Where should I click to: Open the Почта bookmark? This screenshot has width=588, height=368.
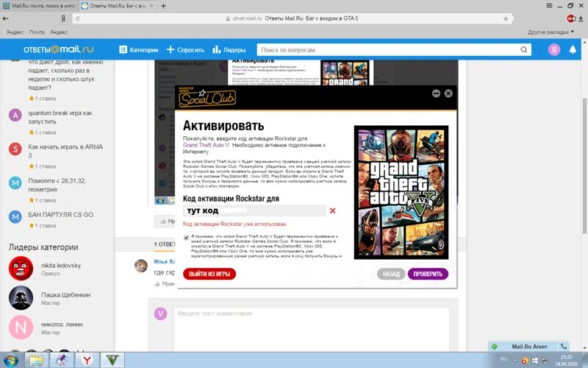[x=37, y=32]
